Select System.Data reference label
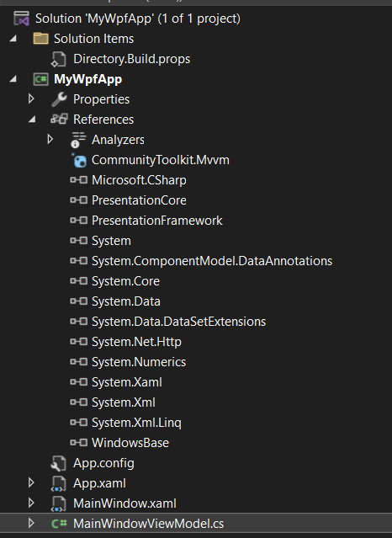392x538 pixels. point(126,301)
